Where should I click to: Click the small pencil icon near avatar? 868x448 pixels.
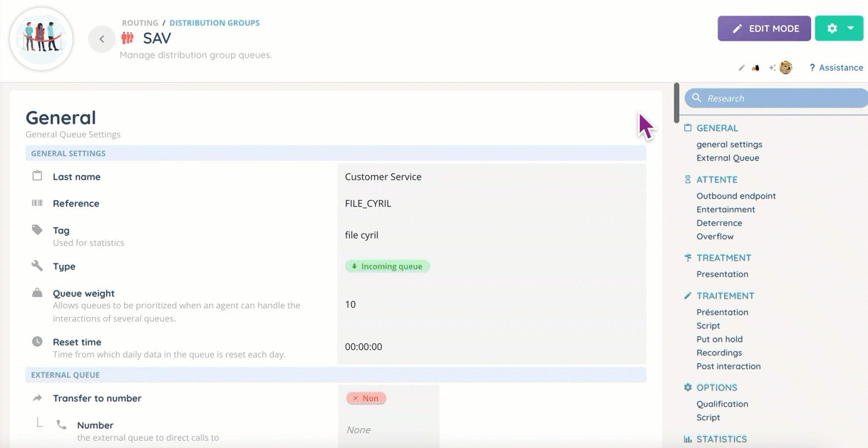point(741,68)
